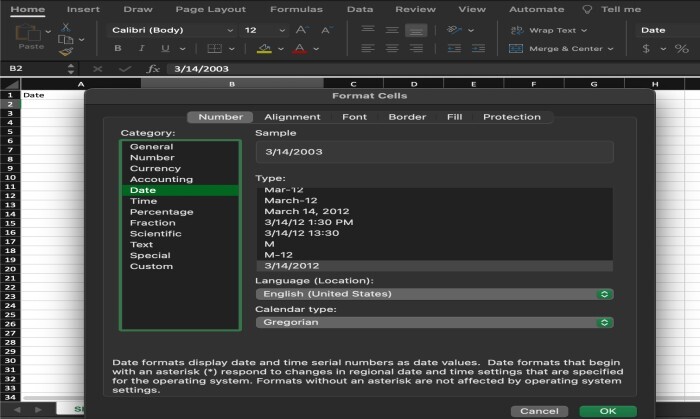Click the Cut scissors icon
This screenshot has width=700, height=419.
66,27
